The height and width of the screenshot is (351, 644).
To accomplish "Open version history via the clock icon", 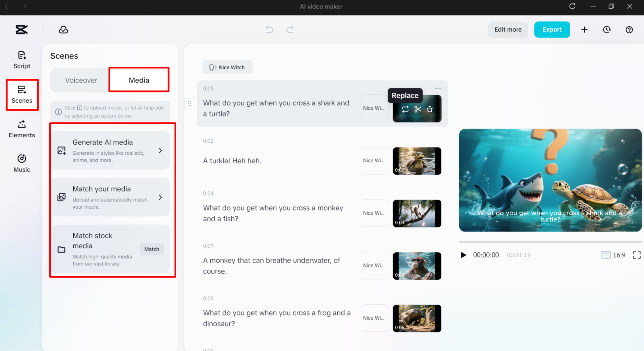I will coord(607,29).
